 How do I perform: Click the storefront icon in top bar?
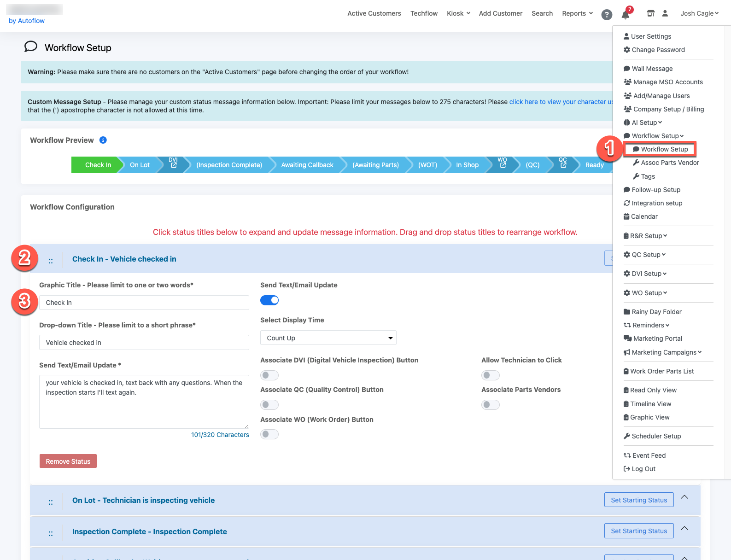point(650,13)
